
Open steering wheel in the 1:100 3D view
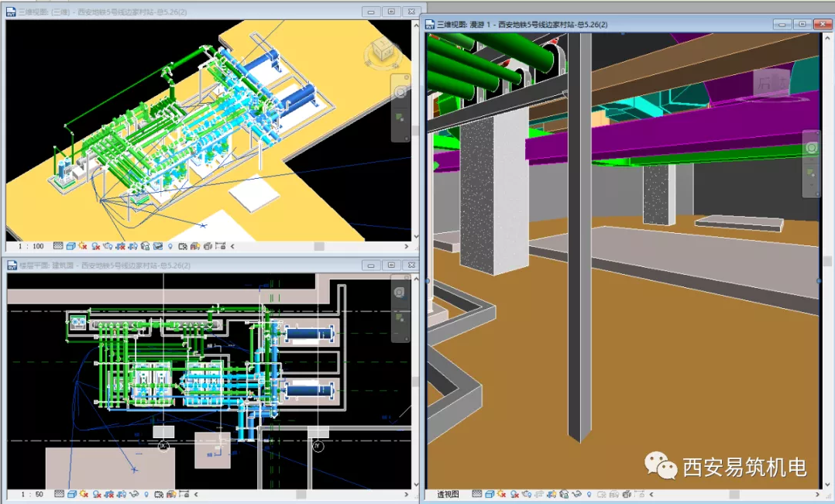(400, 93)
